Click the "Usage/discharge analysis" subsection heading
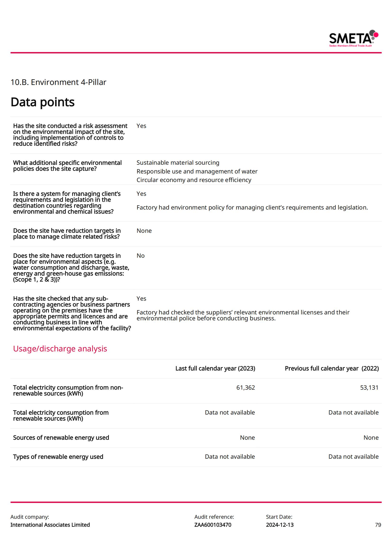 60,349
